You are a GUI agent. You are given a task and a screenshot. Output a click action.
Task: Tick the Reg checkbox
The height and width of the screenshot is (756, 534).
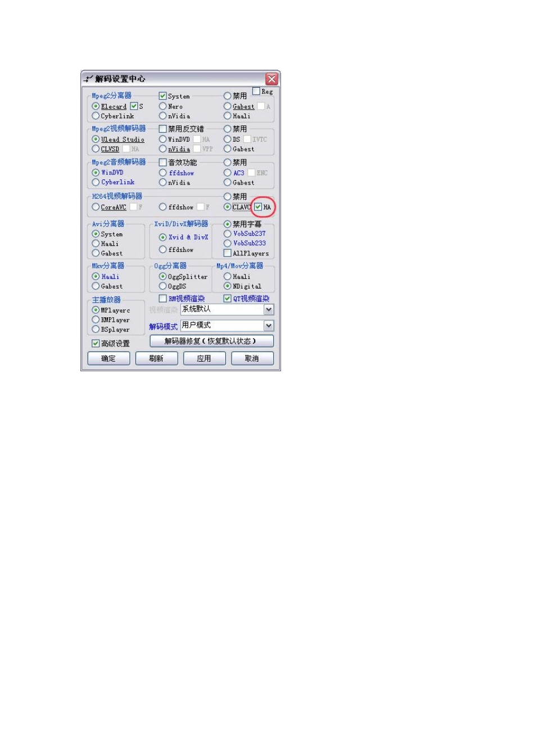256,91
